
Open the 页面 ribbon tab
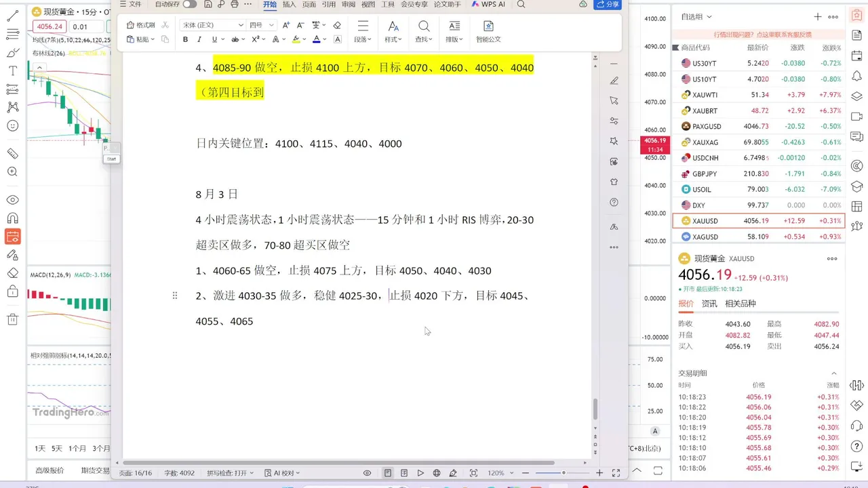pyautogui.click(x=309, y=4)
